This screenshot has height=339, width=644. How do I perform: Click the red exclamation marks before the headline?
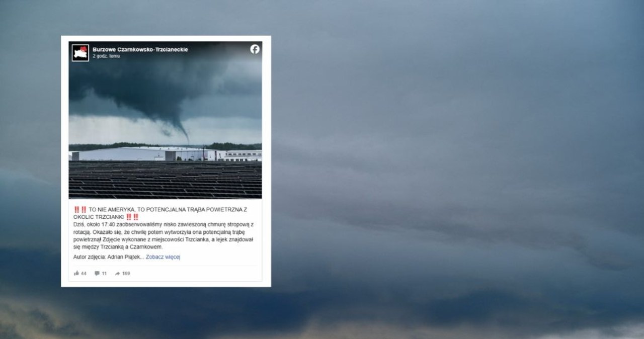tap(80, 209)
